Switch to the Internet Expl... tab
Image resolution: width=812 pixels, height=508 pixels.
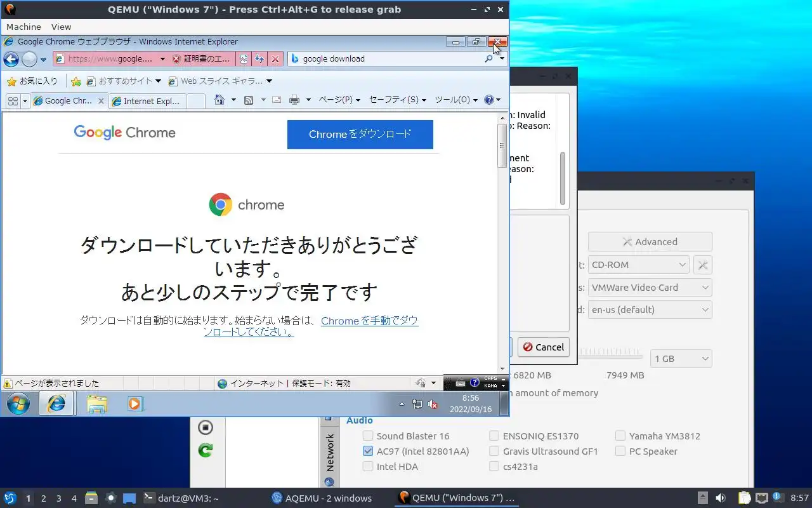pyautogui.click(x=148, y=101)
